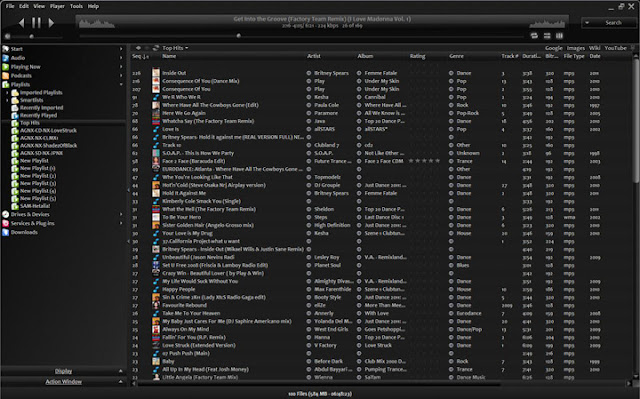Mute the volume speaker icon
Image resolution: width=640 pixels, height=399 pixels.
7,36
